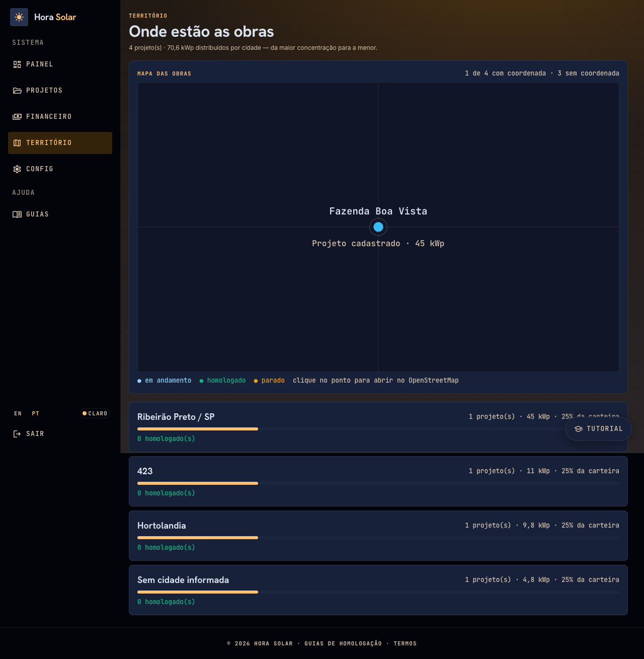This screenshot has width=644, height=659.
Task: Click the 'parado' legend entry
Action: click(x=269, y=381)
